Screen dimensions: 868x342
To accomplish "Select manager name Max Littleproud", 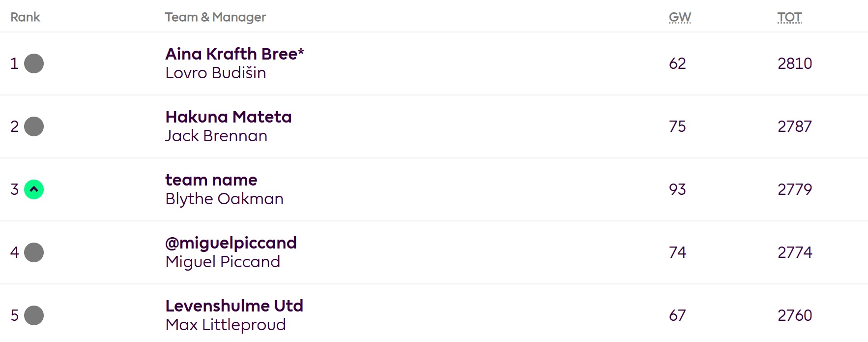I will (225, 324).
